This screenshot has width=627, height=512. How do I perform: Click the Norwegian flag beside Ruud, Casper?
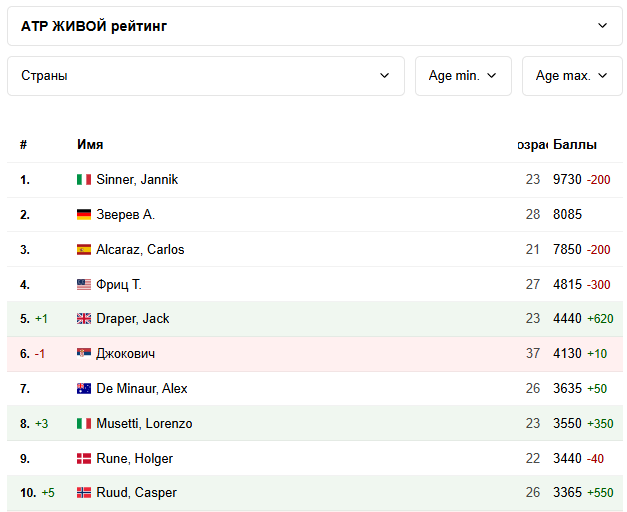(84, 493)
